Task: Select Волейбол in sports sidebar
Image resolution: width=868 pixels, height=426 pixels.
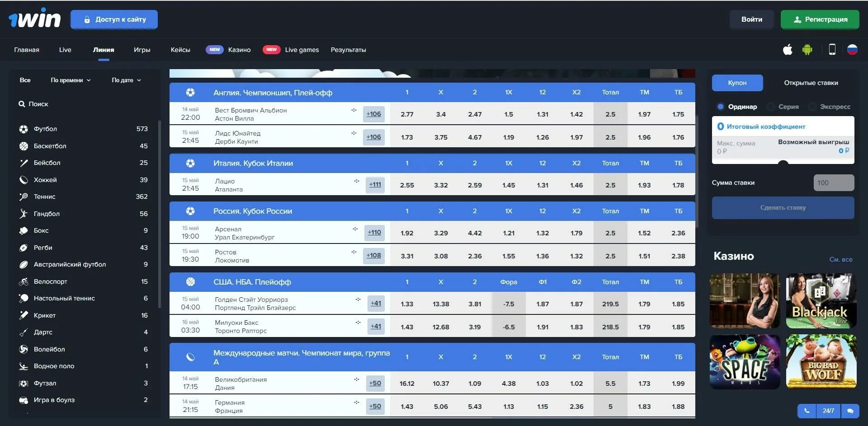Action: (84, 349)
